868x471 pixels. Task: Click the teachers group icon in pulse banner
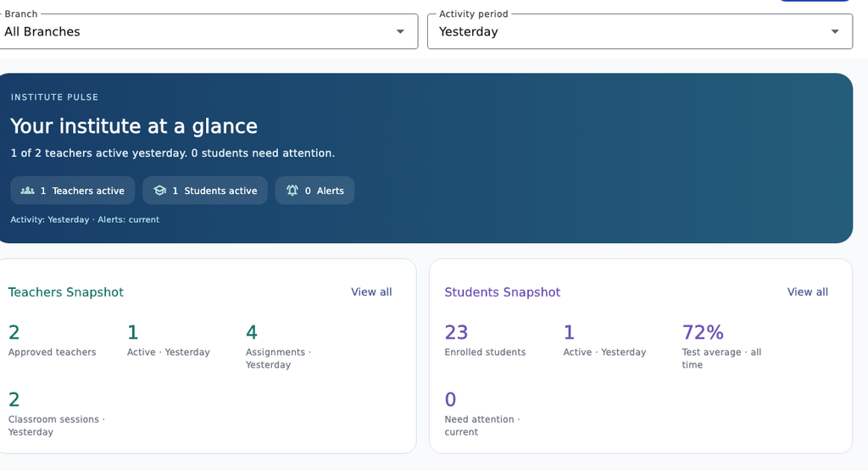(x=27, y=191)
